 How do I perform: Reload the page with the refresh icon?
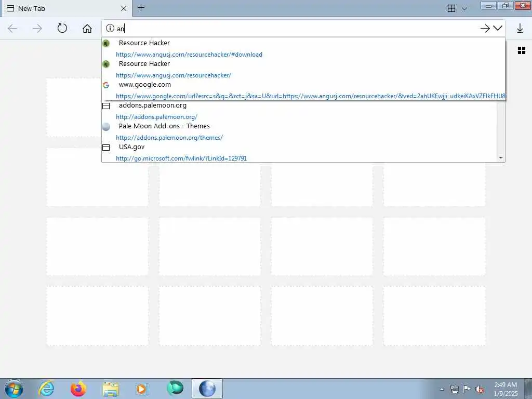coord(62,28)
